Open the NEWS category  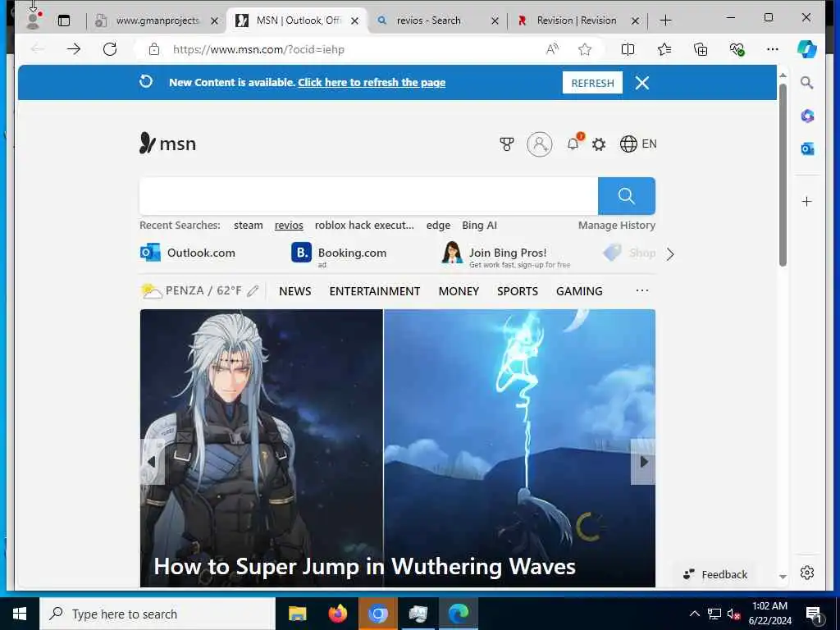pyautogui.click(x=294, y=291)
